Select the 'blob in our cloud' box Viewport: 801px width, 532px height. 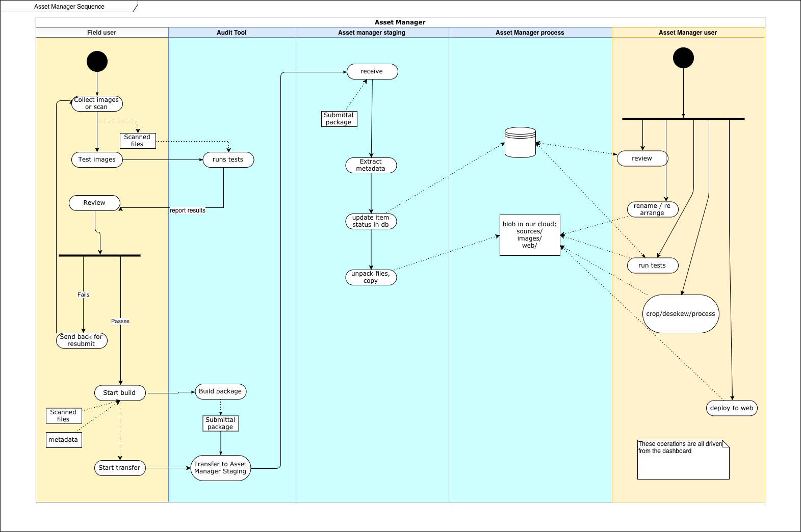[x=530, y=235]
